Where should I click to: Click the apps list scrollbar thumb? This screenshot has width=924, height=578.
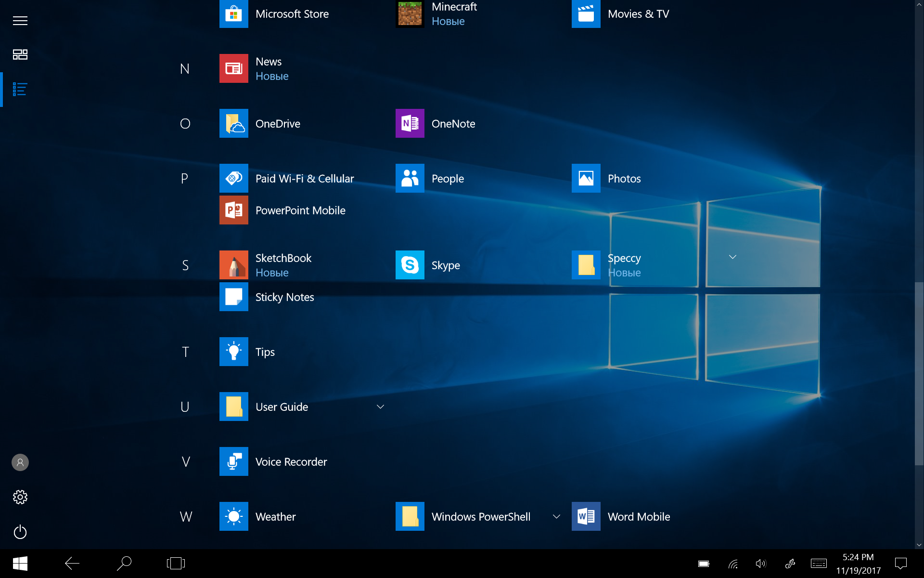pos(919,374)
